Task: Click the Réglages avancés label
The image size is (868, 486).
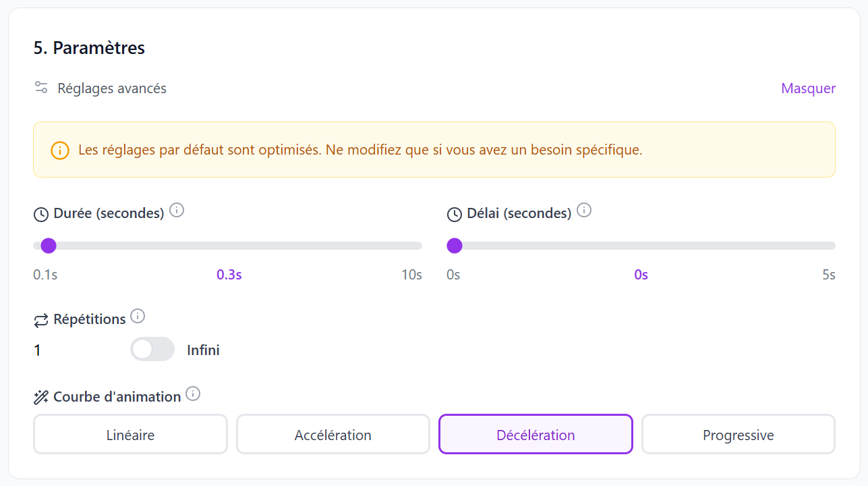Action: tap(111, 88)
